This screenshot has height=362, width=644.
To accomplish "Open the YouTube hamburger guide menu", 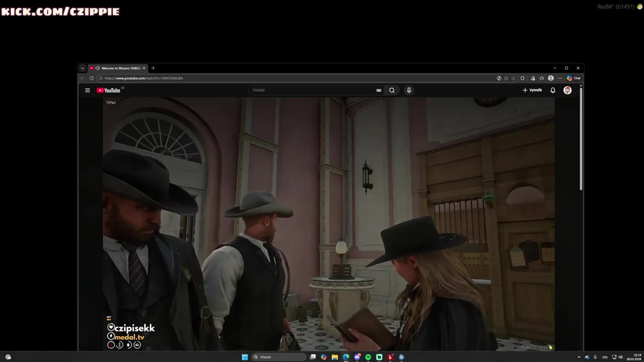I will 88,90.
